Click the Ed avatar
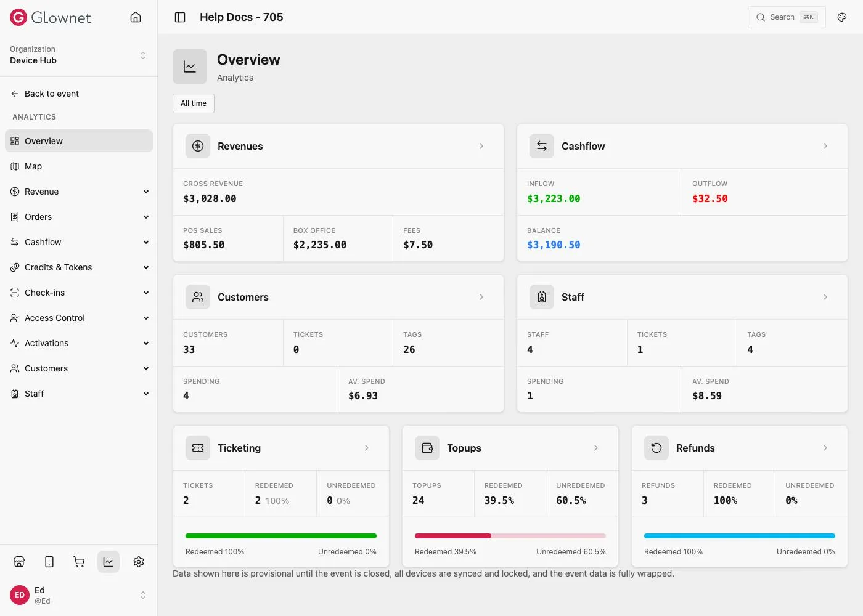Viewport: 863px width, 616px height. point(20,595)
